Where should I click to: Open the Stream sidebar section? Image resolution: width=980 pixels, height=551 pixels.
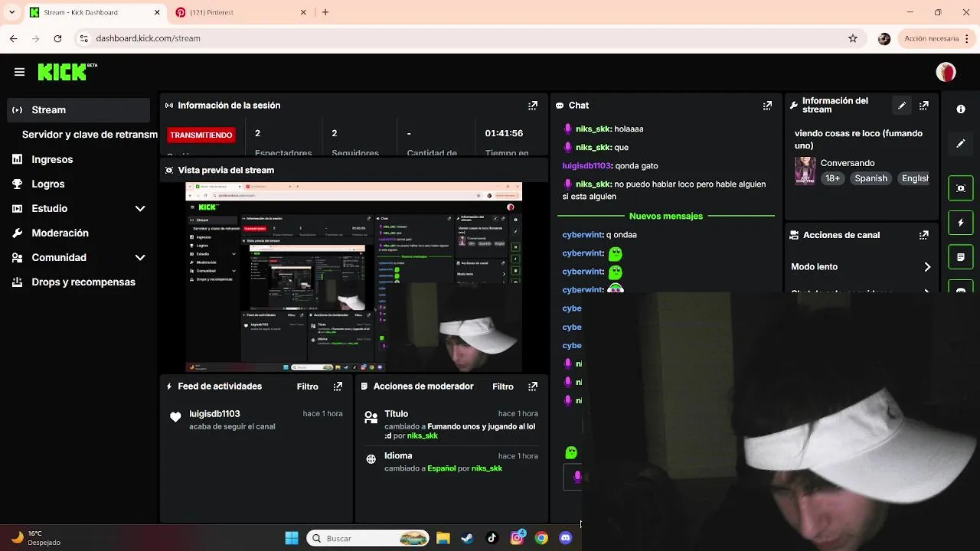tap(80, 110)
